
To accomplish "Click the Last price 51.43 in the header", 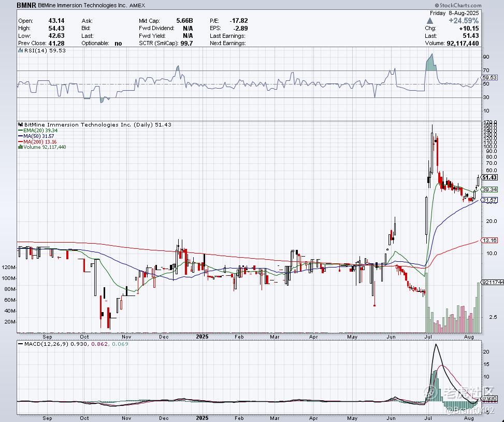I will click(x=471, y=36).
